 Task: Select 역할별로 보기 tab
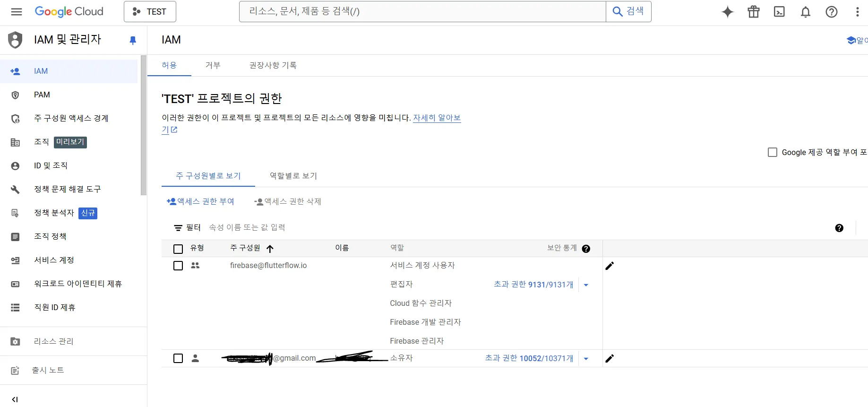[293, 176]
